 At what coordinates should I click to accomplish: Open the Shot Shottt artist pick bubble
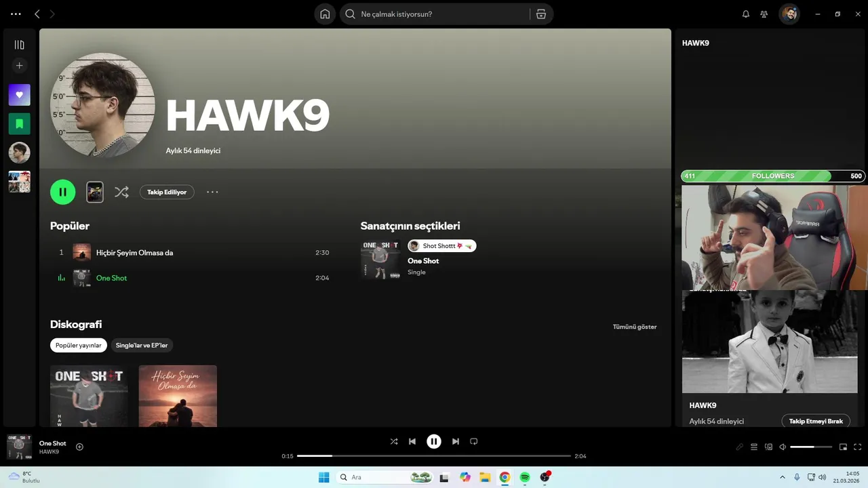pyautogui.click(x=441, y=245)
